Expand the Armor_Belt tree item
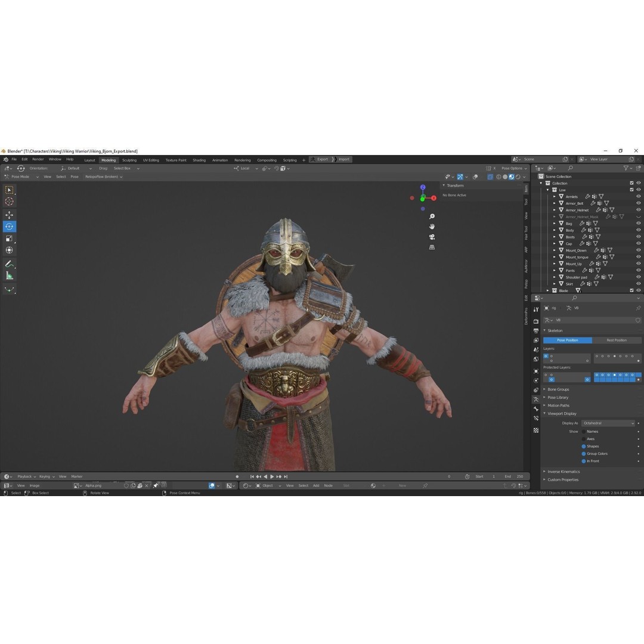Screen dimensions: 644x644 [x=554, y=203]
